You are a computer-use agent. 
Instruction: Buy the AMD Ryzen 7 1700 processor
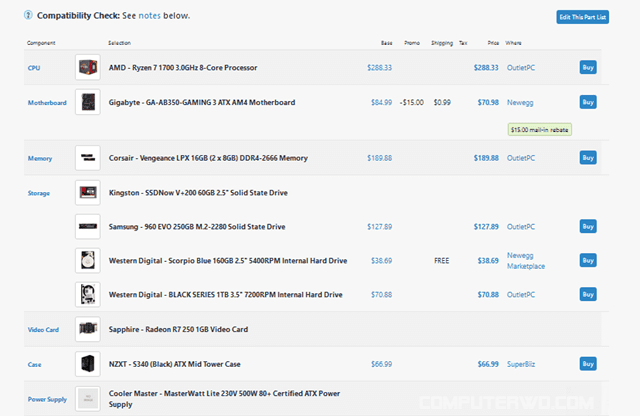(x=588, y=67)
